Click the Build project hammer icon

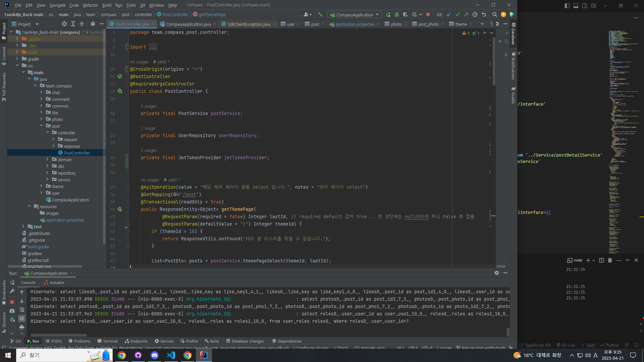click(320, 14)
